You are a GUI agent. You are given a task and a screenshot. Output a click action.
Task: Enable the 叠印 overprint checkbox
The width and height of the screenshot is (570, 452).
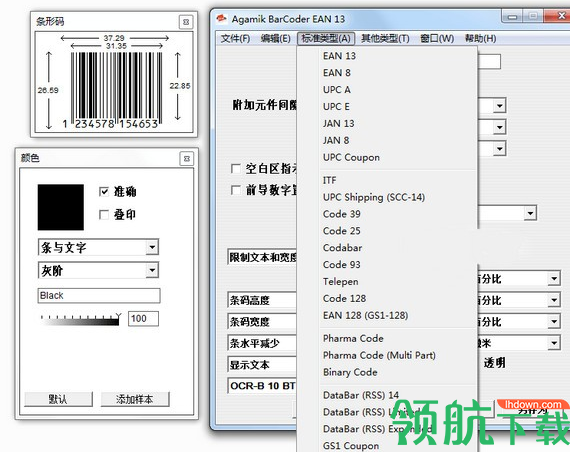pos(104,215)
